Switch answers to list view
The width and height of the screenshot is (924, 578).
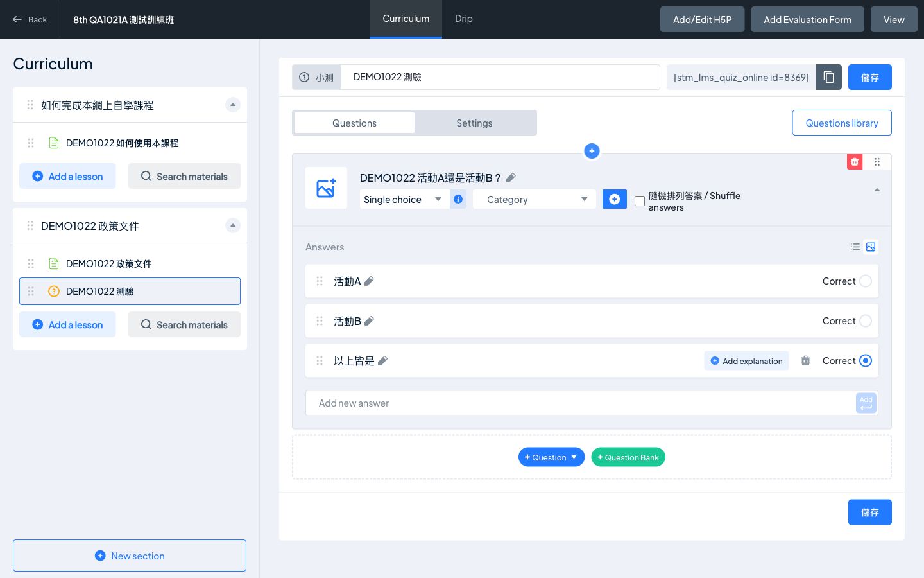pos(855,247)
